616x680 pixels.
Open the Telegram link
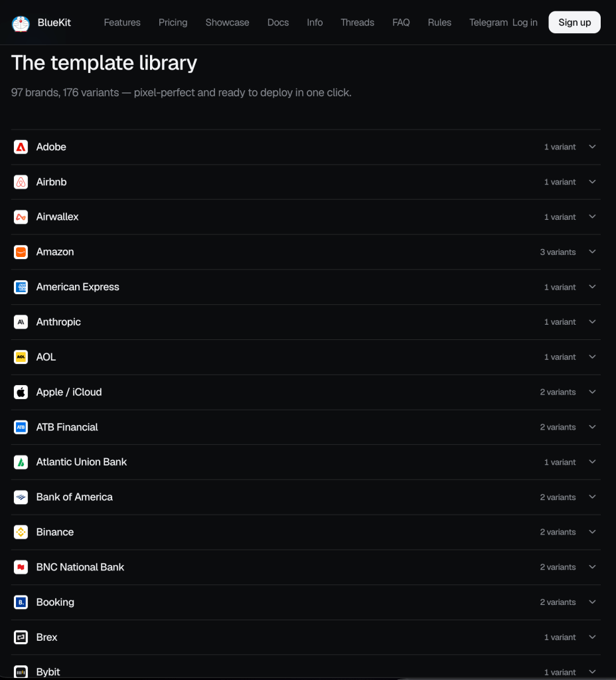pyautogui.click(x=489, y=23)
